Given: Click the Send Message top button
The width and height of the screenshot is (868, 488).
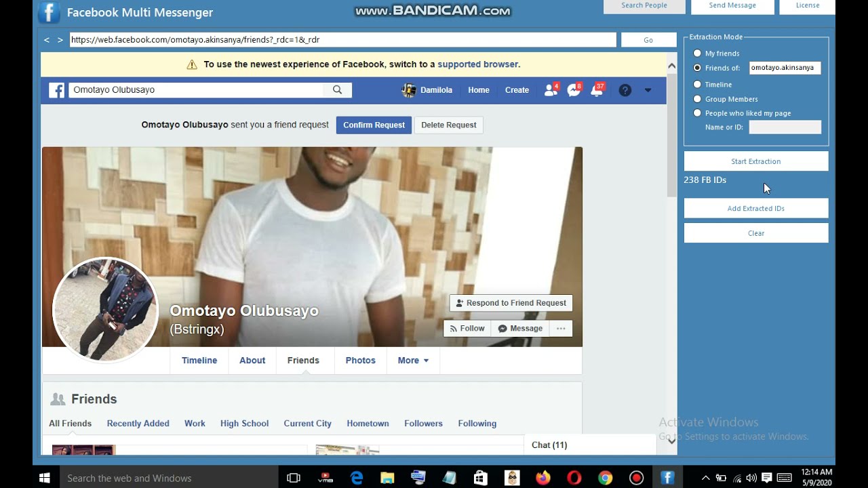Looking at the screenshot, I should click(732, 6).
